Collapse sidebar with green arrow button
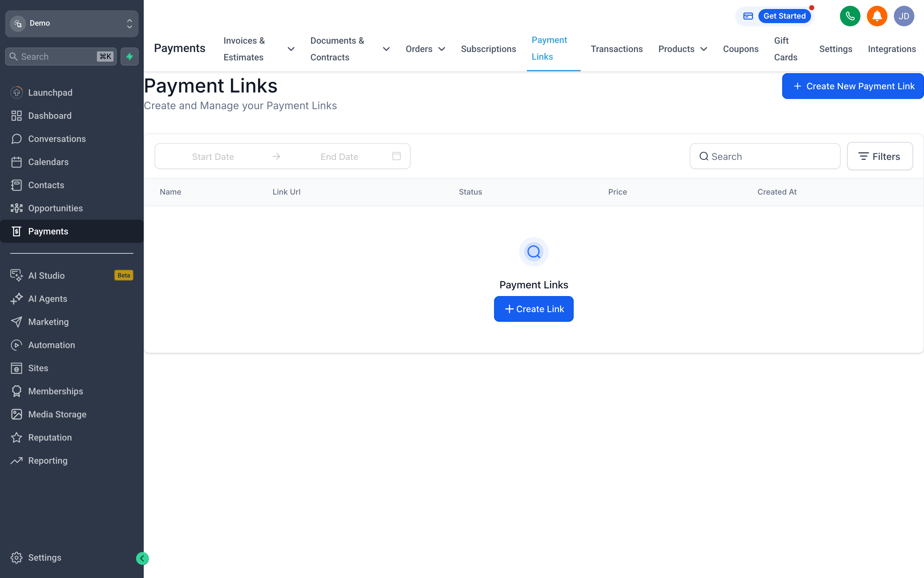The width and height of the screenshot is (924, 578). [142, 558]
